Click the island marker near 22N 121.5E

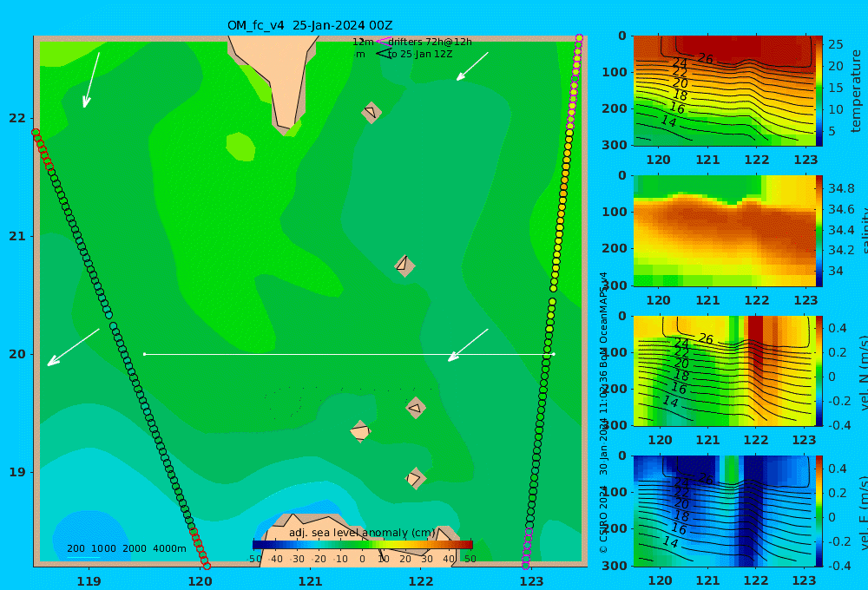point(372,112)
